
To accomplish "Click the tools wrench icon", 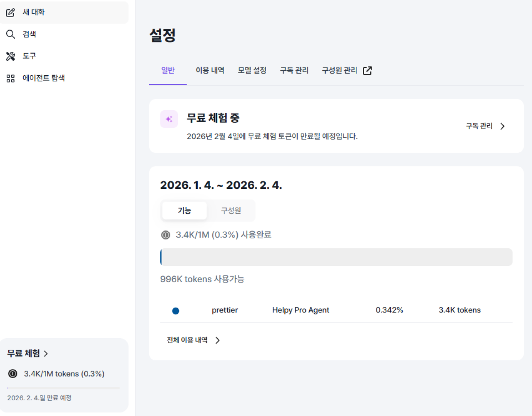I will [x=10, y=56].
